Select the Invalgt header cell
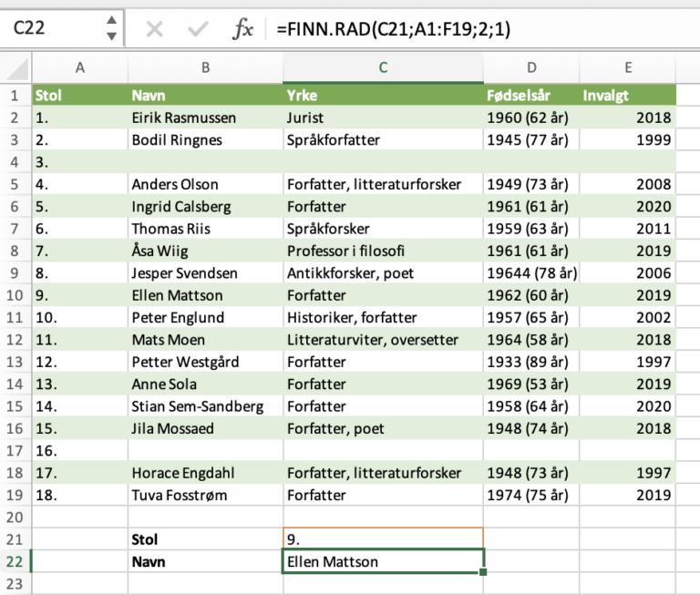Screen dimensions: 700x595 tap(628, 96)
